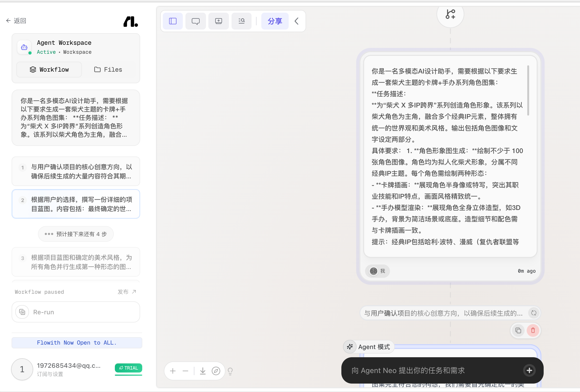This screenshot has height=392, width=580.
Task: Delete the node with red trash icon
Action: (x=533, y=330)
